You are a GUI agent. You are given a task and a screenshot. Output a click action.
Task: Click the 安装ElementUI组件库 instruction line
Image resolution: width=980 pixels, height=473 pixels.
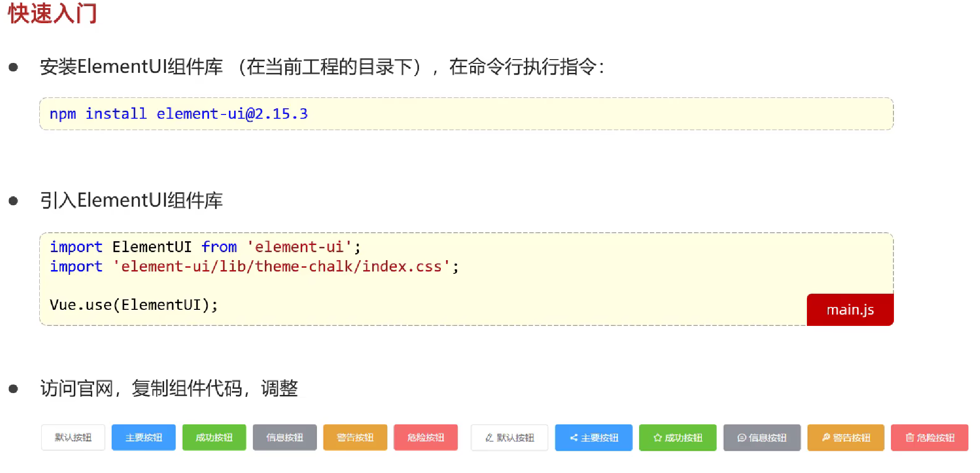[x=322, y=67]
